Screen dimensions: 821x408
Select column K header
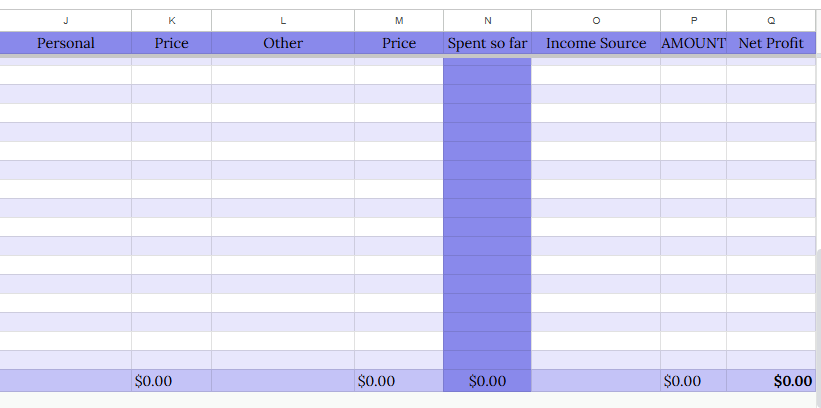coord(171,20)
